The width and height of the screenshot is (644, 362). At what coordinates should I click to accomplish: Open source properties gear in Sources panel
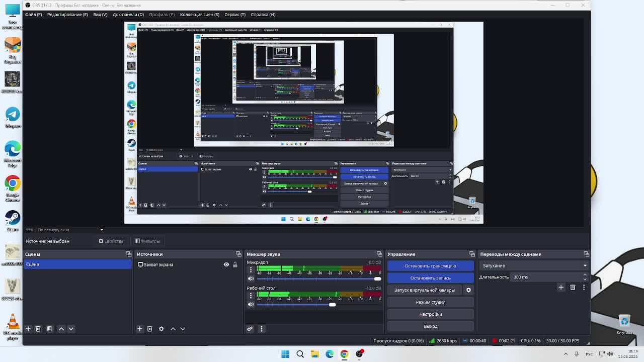pyautogui.click(x=161, y=329)
